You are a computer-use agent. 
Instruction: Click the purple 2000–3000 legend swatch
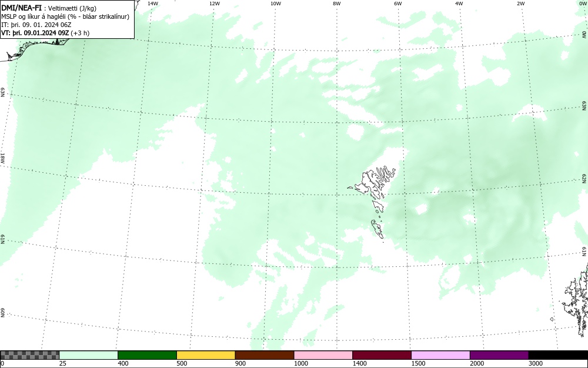pyautogui.click(x=499, y=355)
